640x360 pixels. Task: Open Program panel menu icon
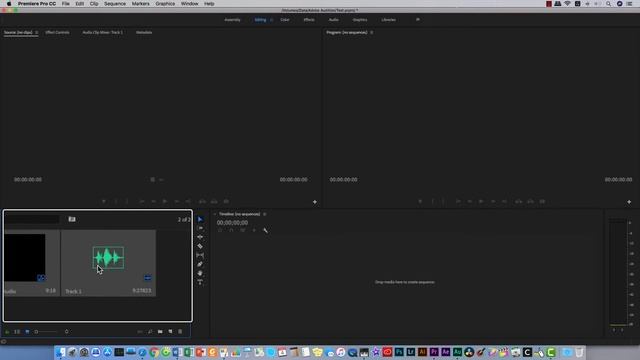pos(371,32)
